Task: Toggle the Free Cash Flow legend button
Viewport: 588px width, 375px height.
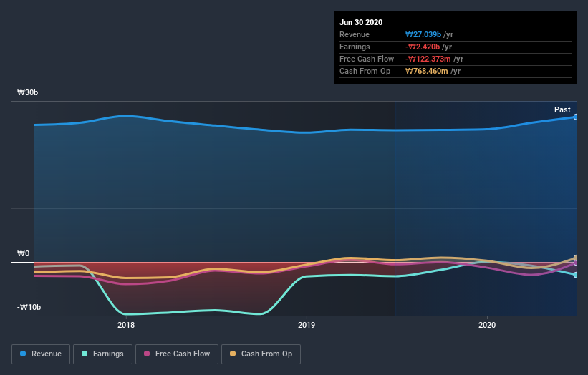Action: [177, 354]
